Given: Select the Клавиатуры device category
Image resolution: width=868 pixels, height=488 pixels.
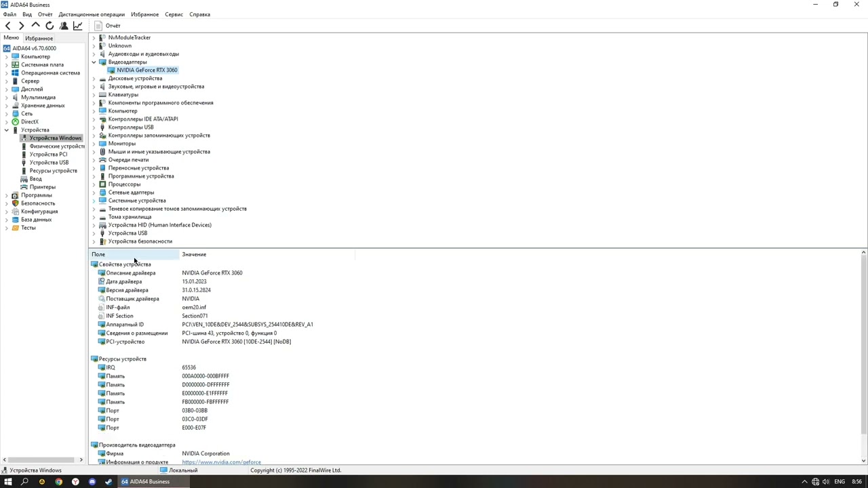Looking at the screenshot, I should point(123,94).
